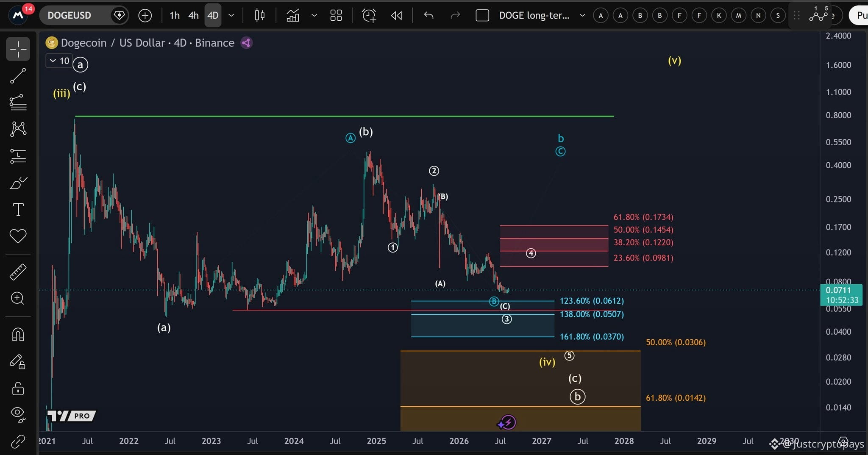This screenshot has height=455, width=868.
Task: Click the 50.00% (0.0306) orange label
Action: click(x=676, y=342)
